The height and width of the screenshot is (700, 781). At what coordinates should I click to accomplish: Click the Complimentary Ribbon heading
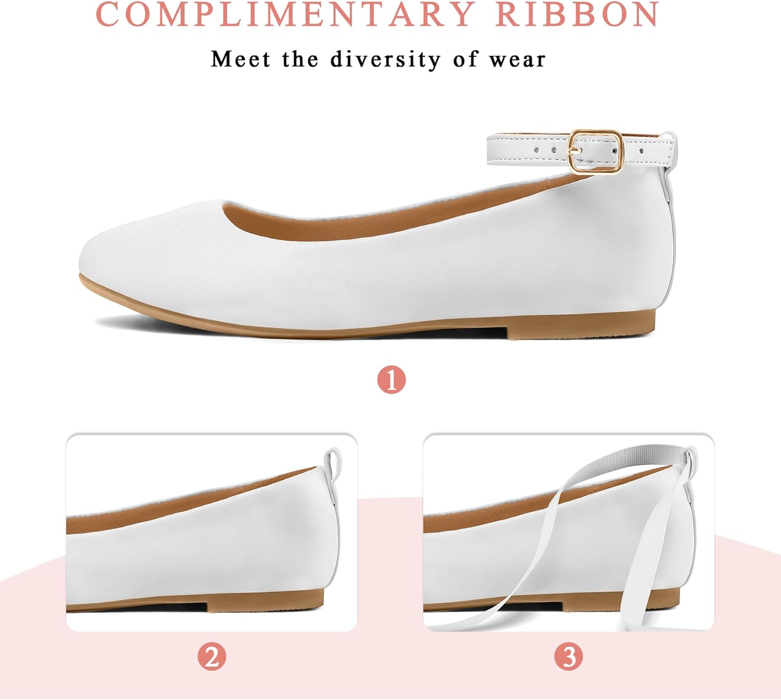[377, 15]
